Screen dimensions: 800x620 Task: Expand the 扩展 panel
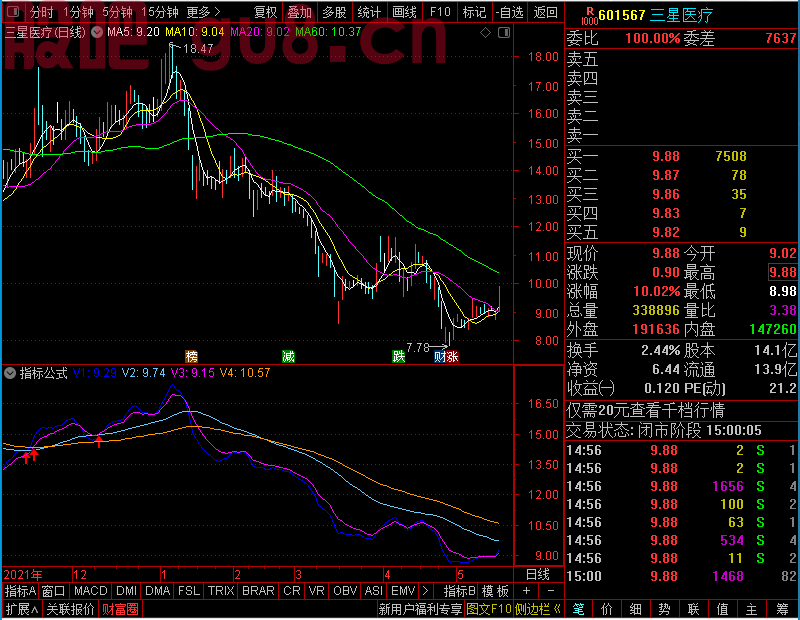21,609
